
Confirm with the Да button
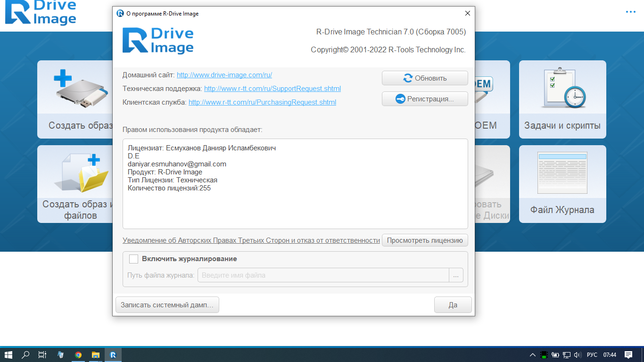[453, 305]
